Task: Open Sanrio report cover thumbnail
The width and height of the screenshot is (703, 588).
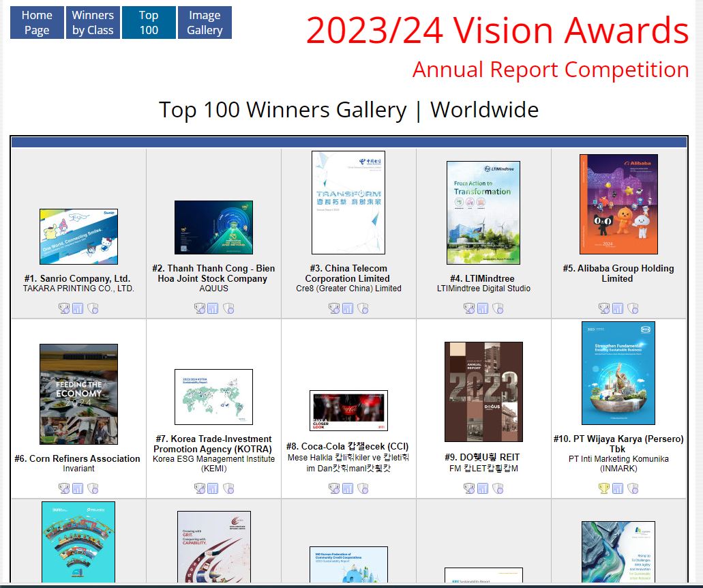Action: [x=78, y=237]
